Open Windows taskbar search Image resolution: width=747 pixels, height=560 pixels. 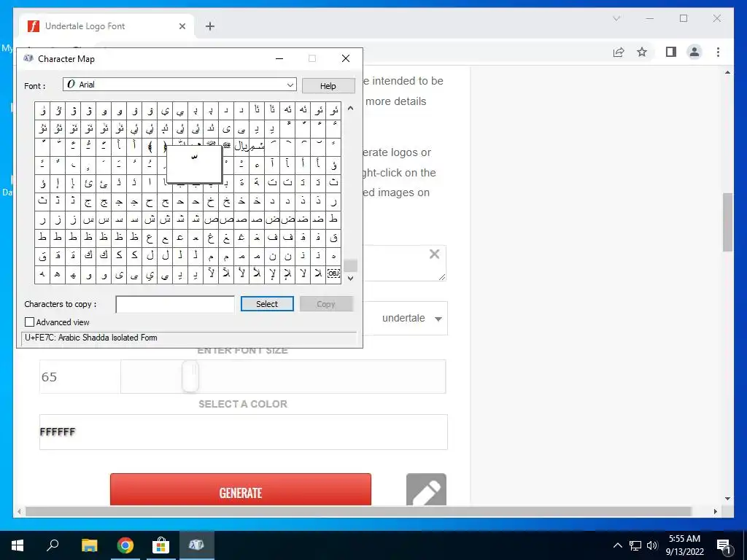click(x=53, y=545)
